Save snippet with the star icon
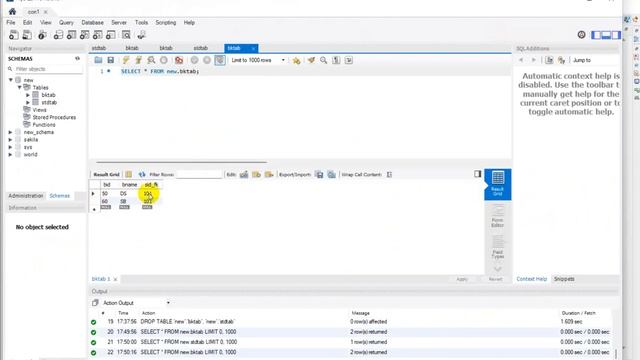 pos(296,60)
